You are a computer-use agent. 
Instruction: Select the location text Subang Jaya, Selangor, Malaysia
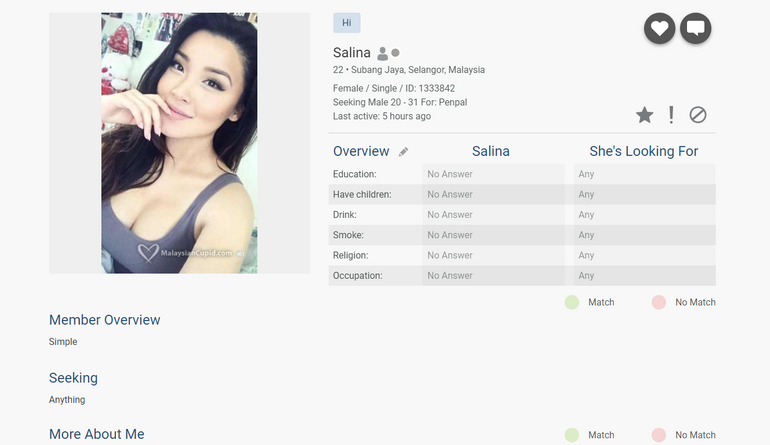417,70
